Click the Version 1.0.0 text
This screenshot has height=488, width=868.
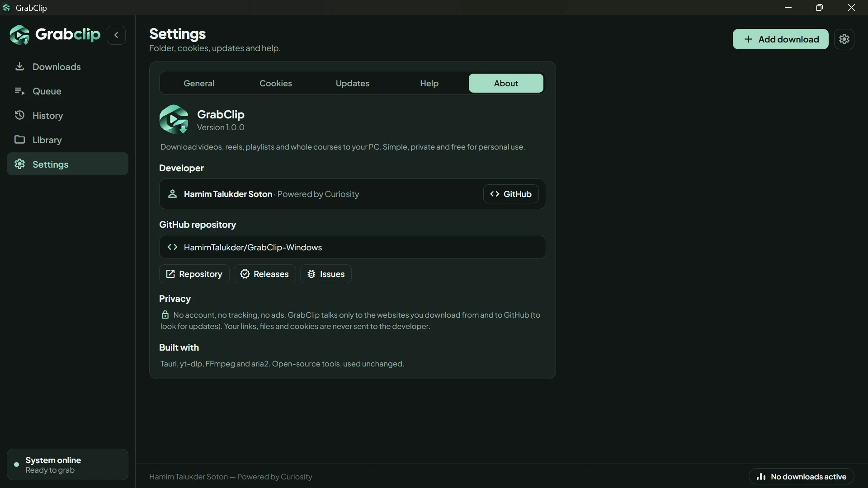tap(221, 127)
